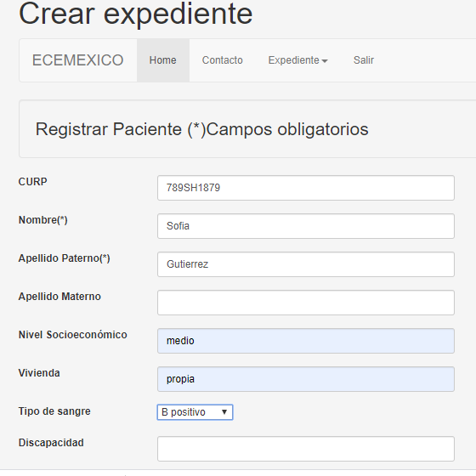Click the Nombre text box containing Sofia

(x=306, y=226)
